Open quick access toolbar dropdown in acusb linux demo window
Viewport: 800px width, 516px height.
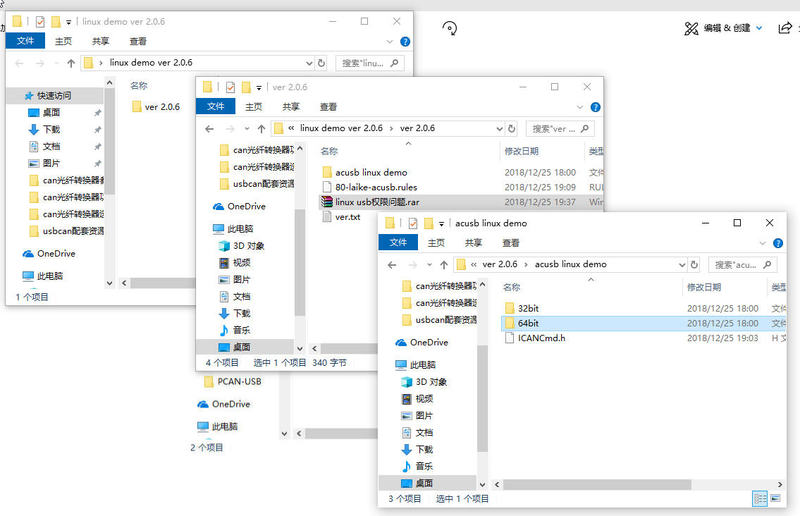pos(441,224)
